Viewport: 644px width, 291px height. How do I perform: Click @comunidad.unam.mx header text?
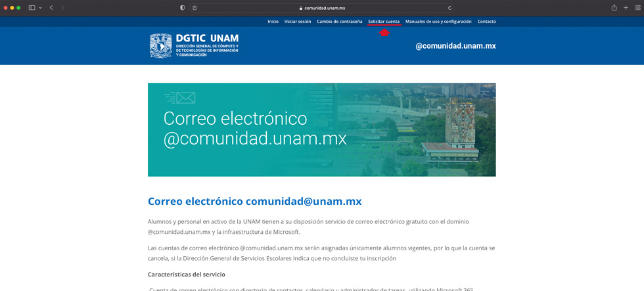pos(456,46)
